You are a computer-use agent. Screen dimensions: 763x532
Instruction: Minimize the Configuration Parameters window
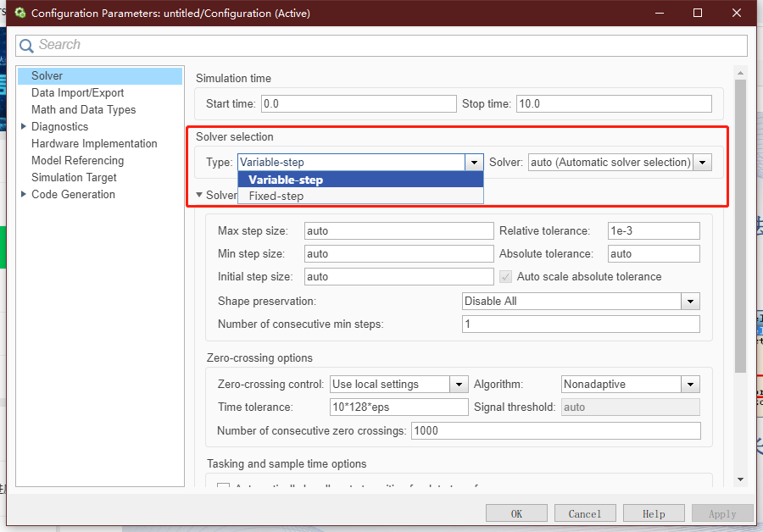pyautogui.click(x=660, y=13)
